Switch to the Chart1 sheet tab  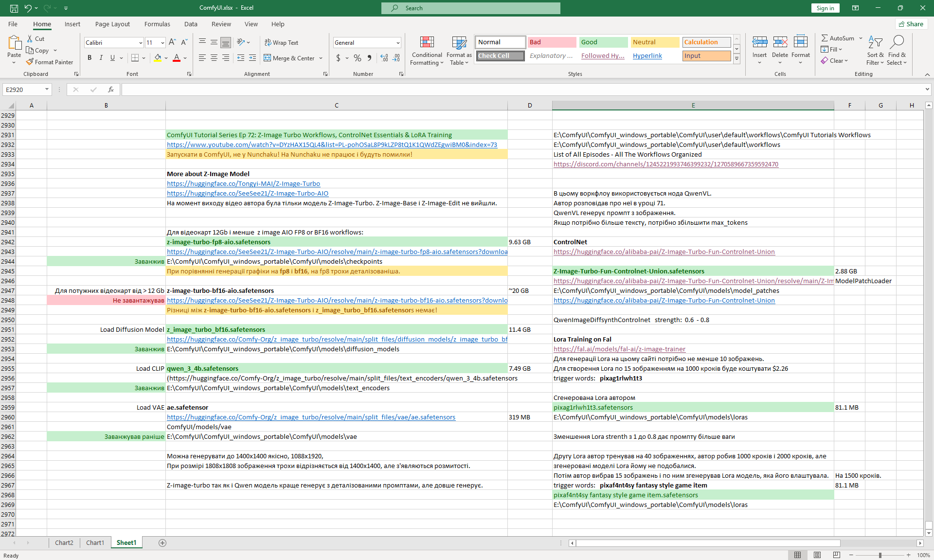pos(95,542)
